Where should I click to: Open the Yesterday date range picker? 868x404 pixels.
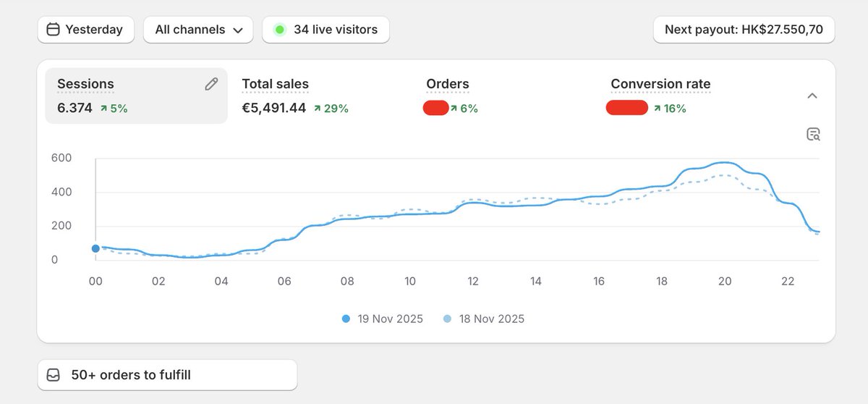pos(86,30)
